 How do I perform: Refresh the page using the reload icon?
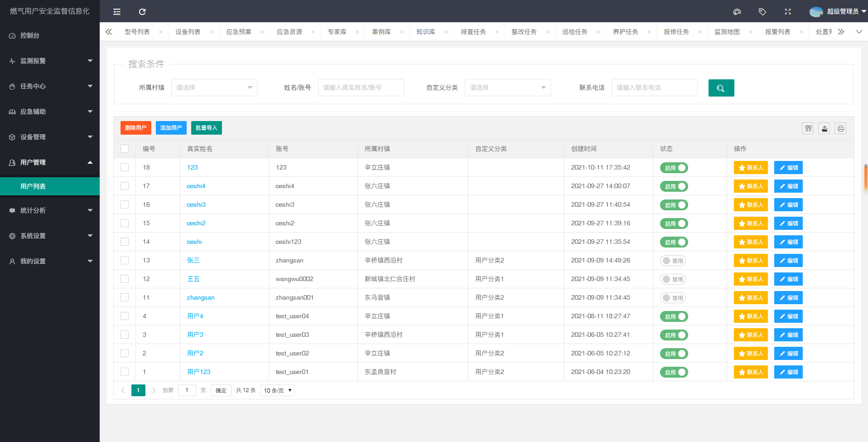pyautogui.click(x=143, y=11)
